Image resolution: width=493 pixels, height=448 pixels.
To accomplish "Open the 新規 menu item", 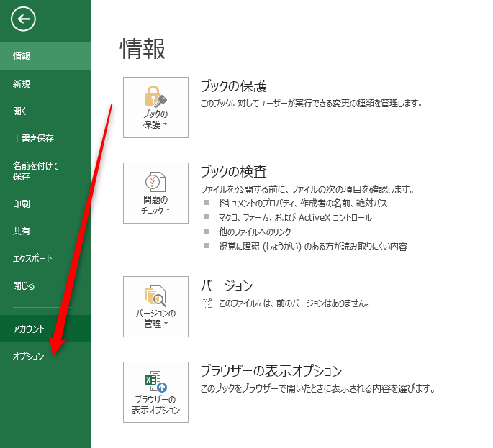I will point(45,83).
